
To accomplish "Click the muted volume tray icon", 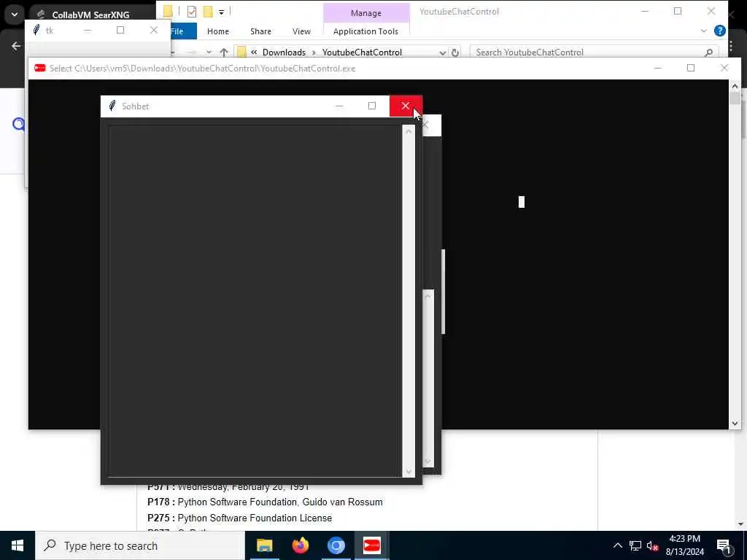I will click(652, 545).
